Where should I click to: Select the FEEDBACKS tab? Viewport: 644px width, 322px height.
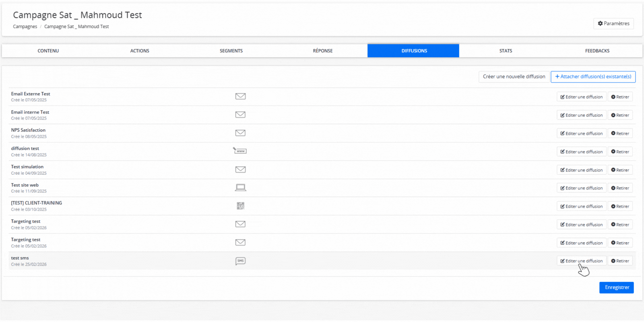pos(597,51)
